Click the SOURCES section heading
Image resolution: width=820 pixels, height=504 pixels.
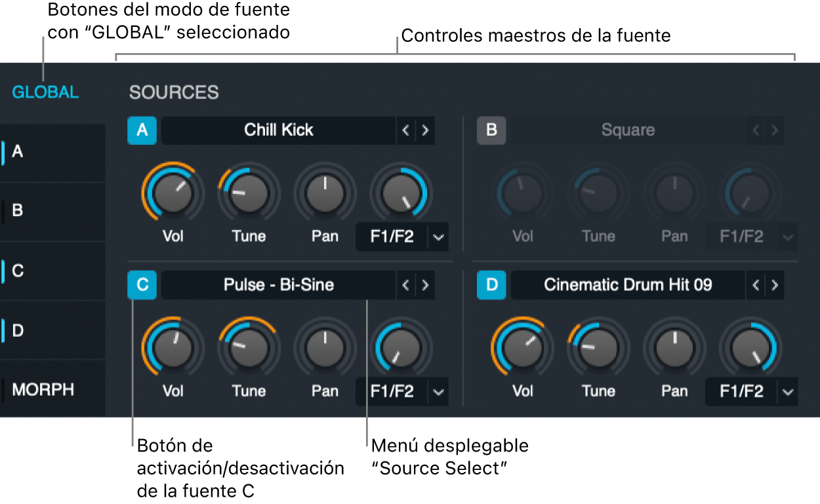pyautogui.click(x=174, y=92)
